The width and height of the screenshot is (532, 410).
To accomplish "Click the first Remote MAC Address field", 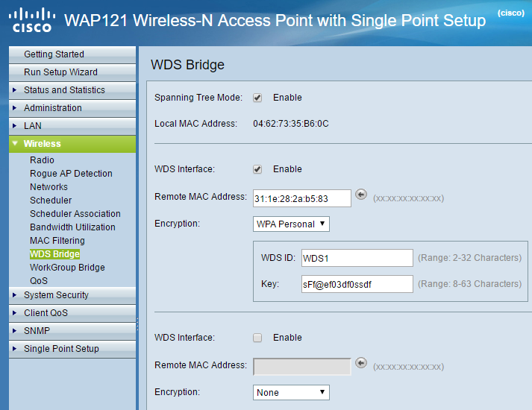I will [x=302, y=198].
